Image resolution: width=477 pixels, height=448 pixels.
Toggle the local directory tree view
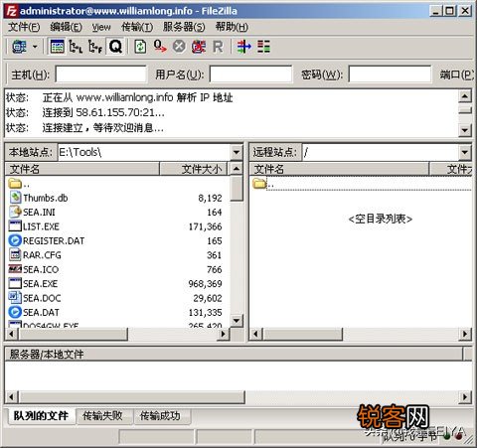[x=76, y=47]
